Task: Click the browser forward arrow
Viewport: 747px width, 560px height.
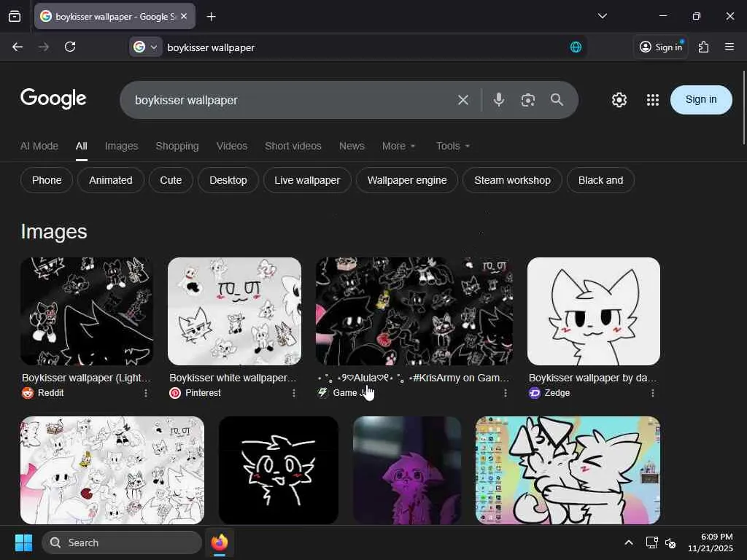Action: 43,47
